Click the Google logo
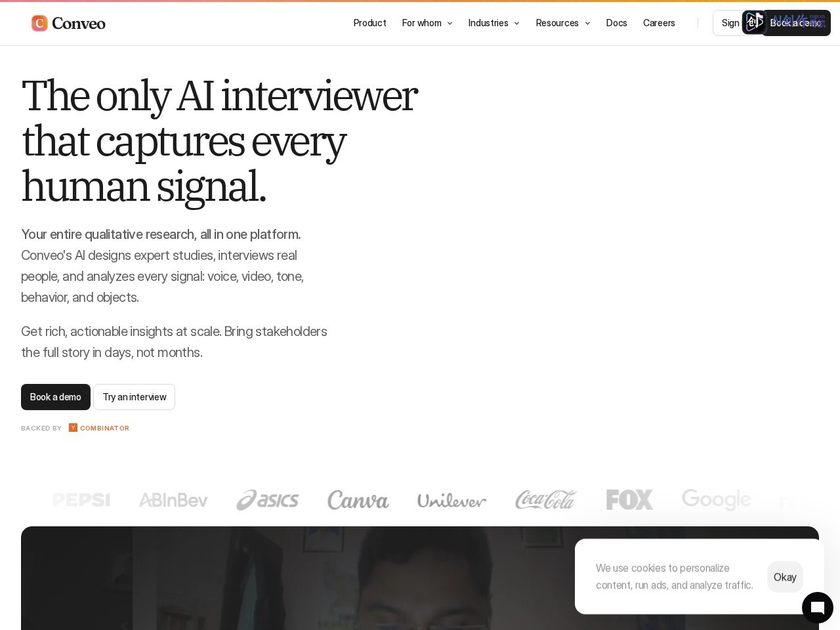This screenshot has width=840, height=630. tap(716, 500)
